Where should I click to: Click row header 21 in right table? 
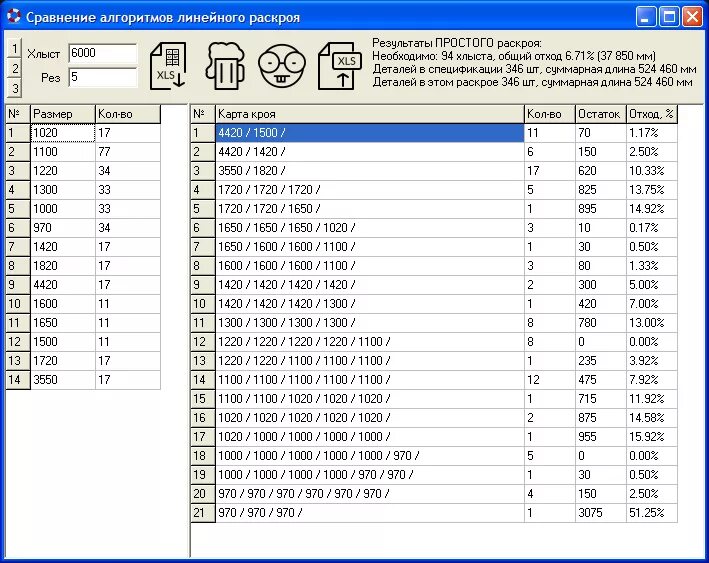point(203,513)
